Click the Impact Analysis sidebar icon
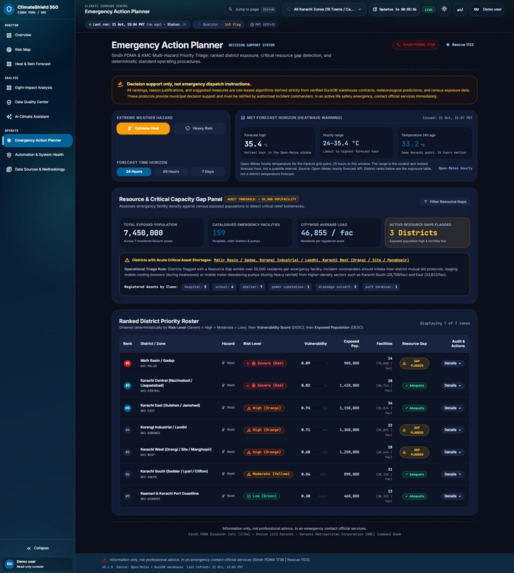514x573 pixels. coord(9,88)
